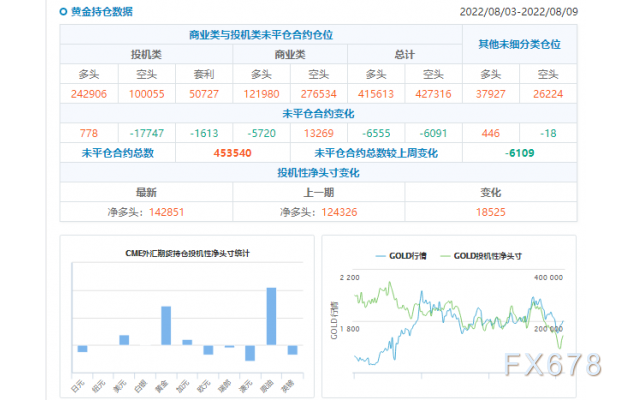This screenshot has height=400, width=632.
Task: Click 总计 空头 value 427316
Action: [x=433, y=94]
